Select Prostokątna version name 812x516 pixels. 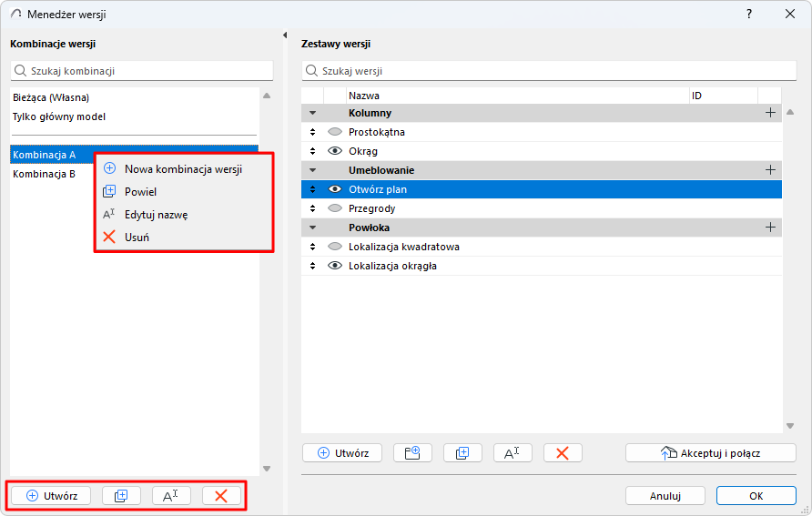(377, 132)
